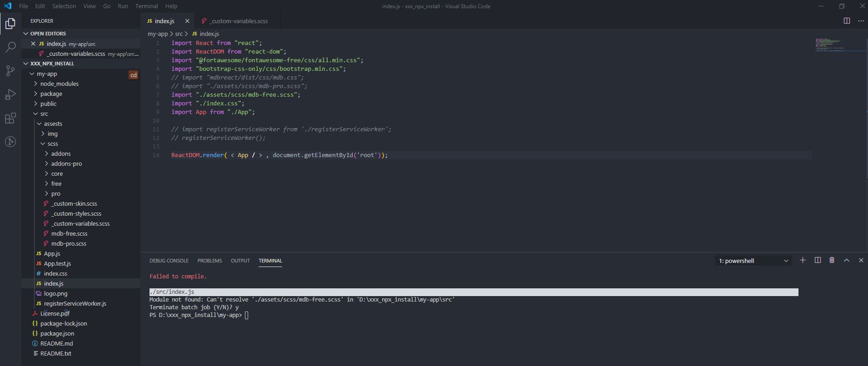Open the File menu

pyautogui.click(x=24, y=6)
